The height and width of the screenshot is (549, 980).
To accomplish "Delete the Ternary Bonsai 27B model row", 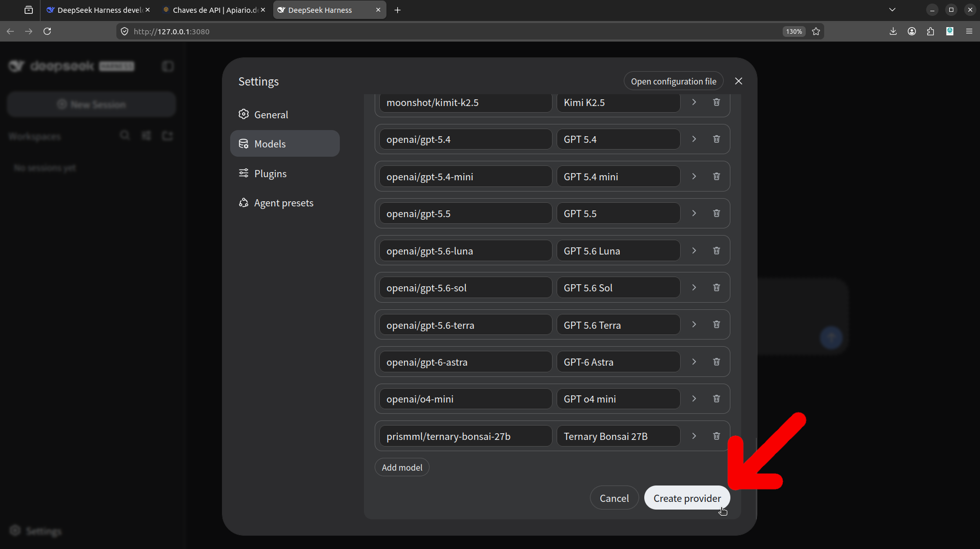I will click(717, 436).
